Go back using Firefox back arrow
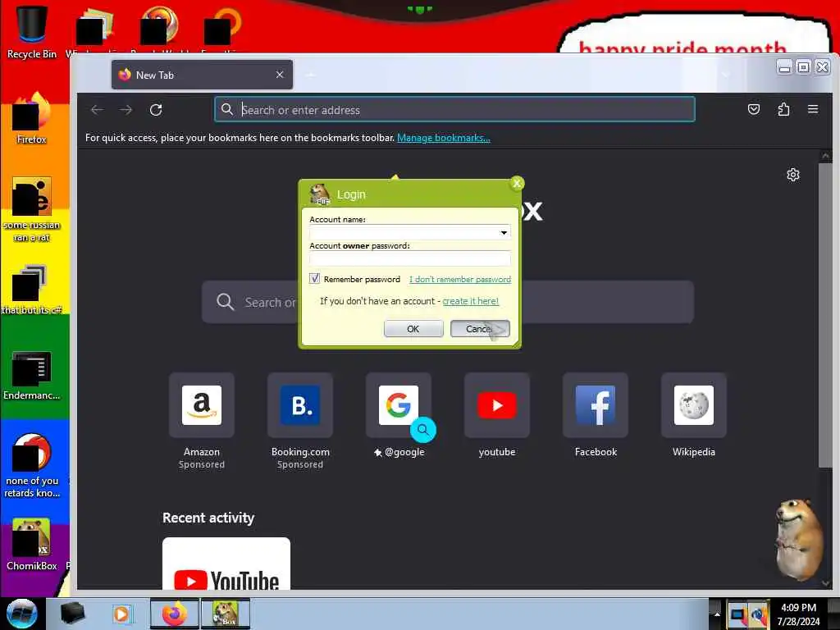The height and width of the screenshot is (630, 840). (x=97, y=110)
